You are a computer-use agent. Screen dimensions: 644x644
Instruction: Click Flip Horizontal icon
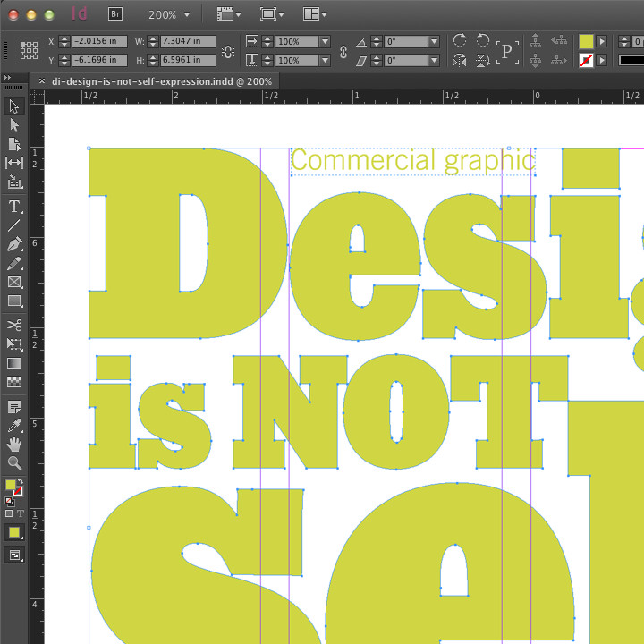coord(460,61)
